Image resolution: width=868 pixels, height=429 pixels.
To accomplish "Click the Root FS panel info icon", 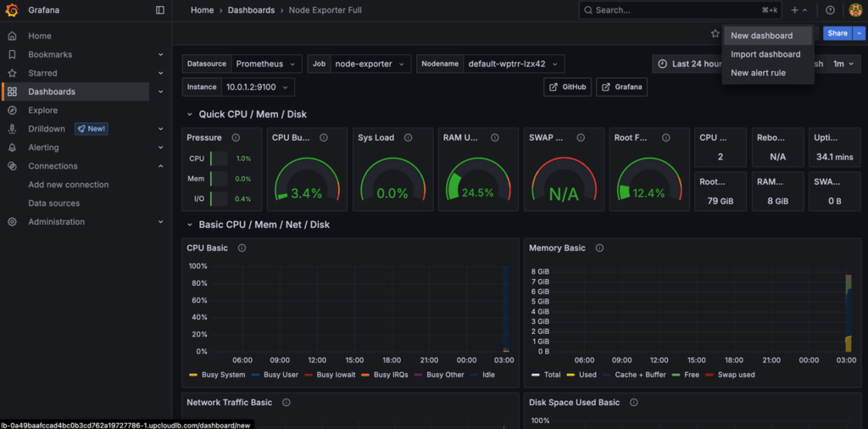I will point(666,138).
